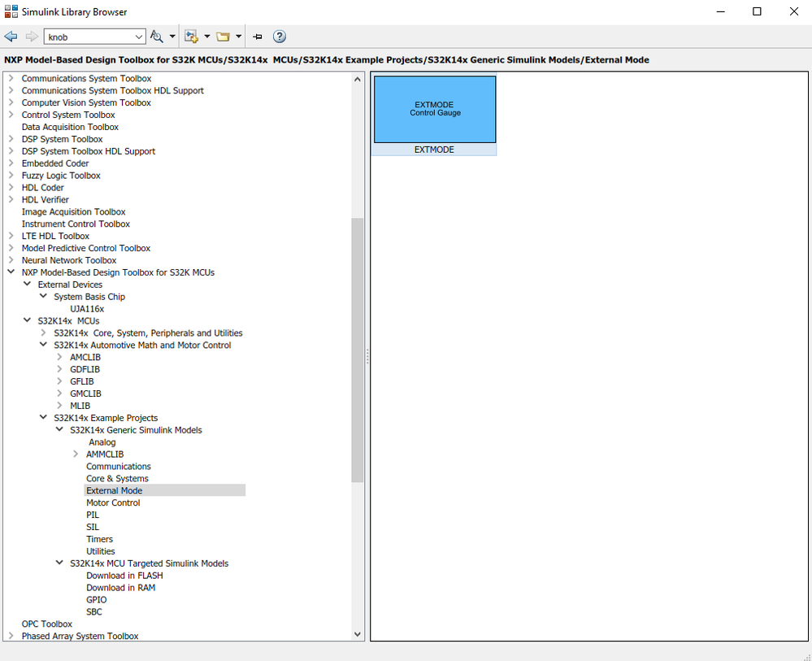Expand MLIB node
Viewport: 812px width, 661px height.
[59, 406]
